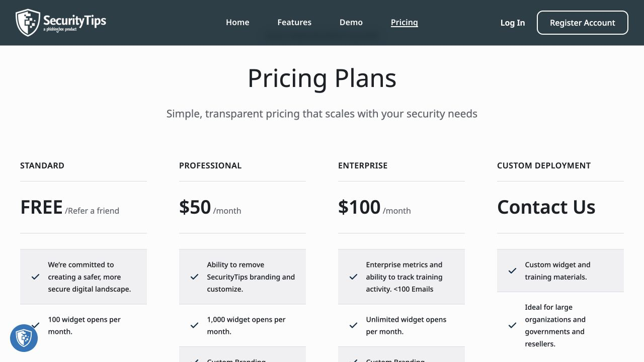Click checkmark next to '1,000 widget opens per month'
The height and width of the screenshot is (362, 644).
click(194, 325)
